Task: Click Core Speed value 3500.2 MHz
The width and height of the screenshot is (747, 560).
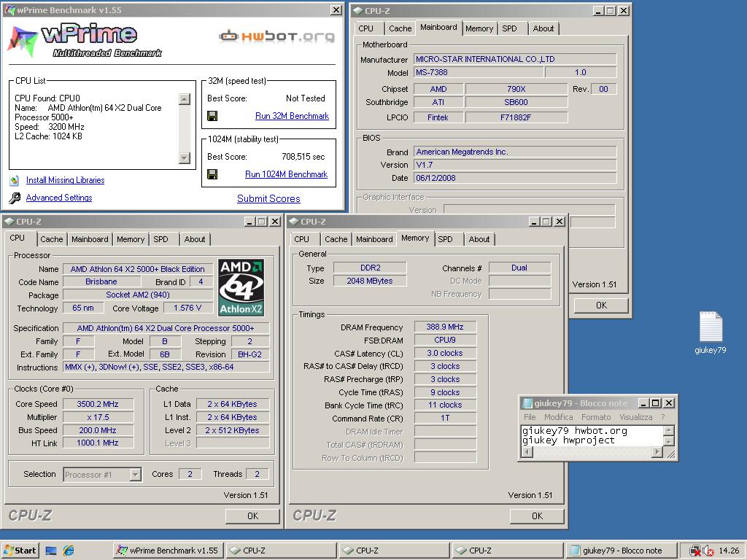Action: (x=98, y=404)
